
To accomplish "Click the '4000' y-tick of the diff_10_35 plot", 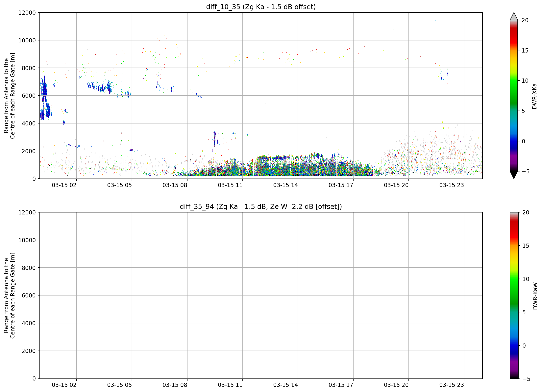I will pyautogui.click(x=29, y=123).
